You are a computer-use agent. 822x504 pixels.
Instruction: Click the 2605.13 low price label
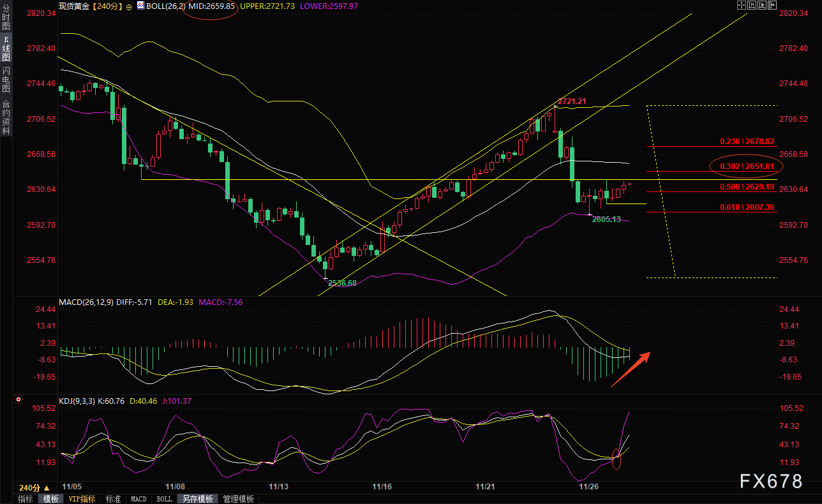click(606, 219)
